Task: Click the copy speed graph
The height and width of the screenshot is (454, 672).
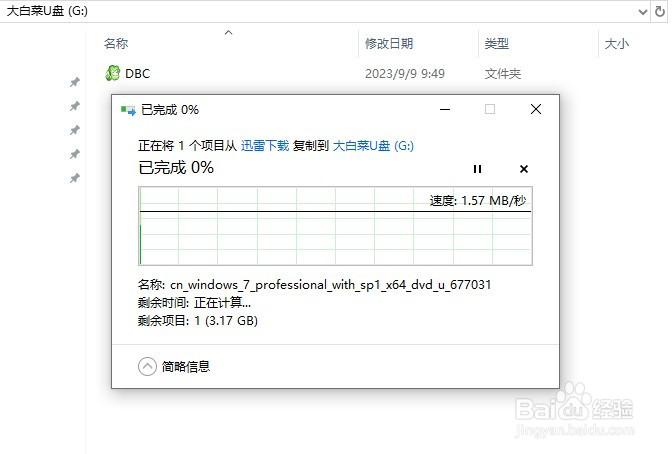Action: click(335, 226)
